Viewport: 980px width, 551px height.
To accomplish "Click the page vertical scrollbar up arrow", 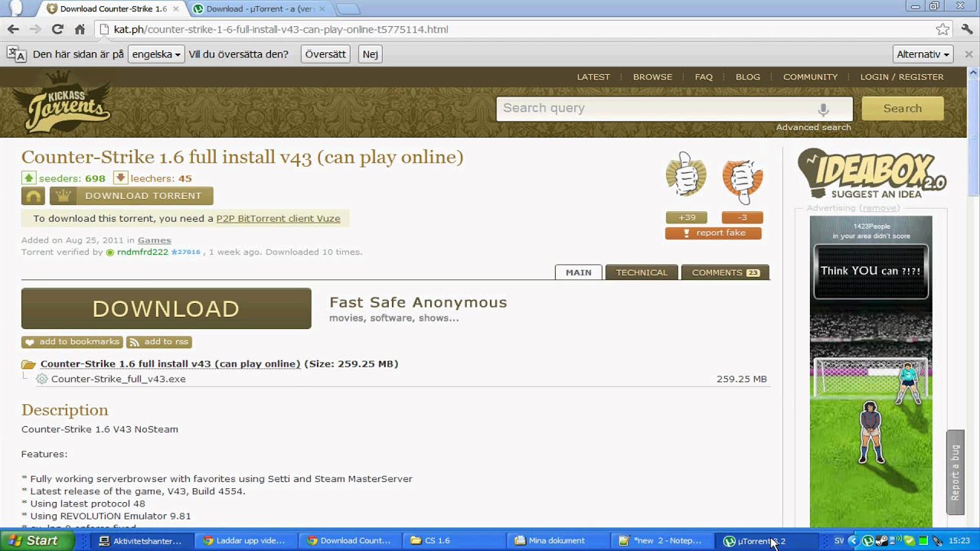I will pos(974,73).
